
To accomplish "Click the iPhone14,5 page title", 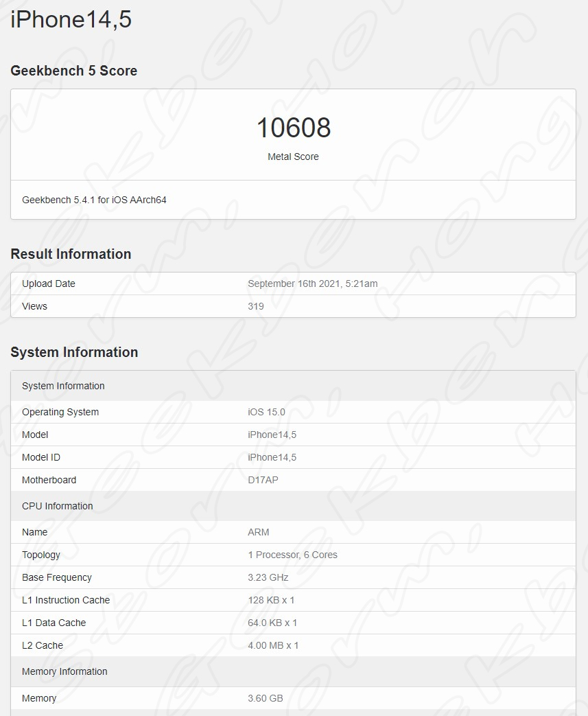I will coord(71,19).
